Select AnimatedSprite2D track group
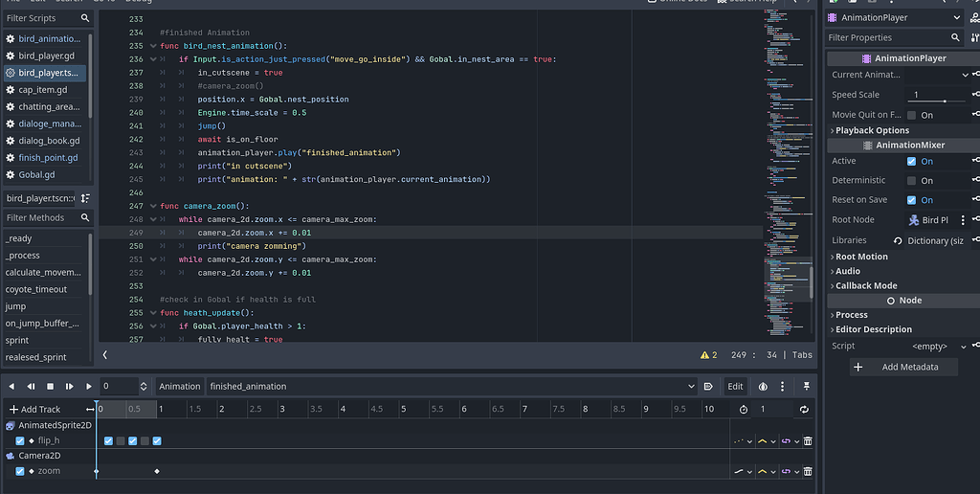 48,425
